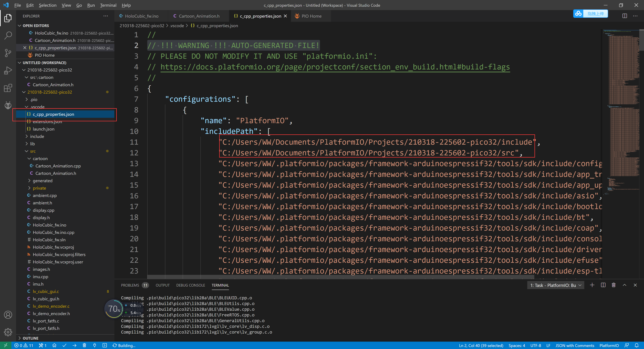Viewport: 644px width, 349px height.
Task: Open the Terminal menu
Action: click(x=108, y=5)
